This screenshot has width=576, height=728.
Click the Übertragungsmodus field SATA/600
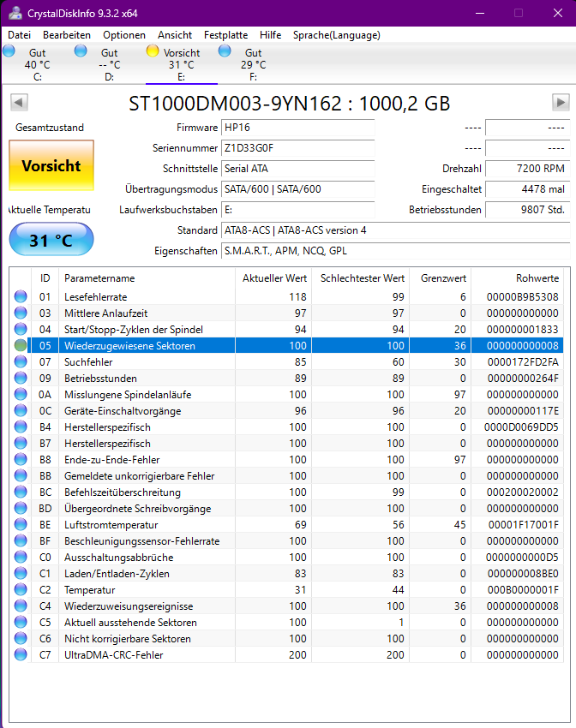click(x=297, y=189)
